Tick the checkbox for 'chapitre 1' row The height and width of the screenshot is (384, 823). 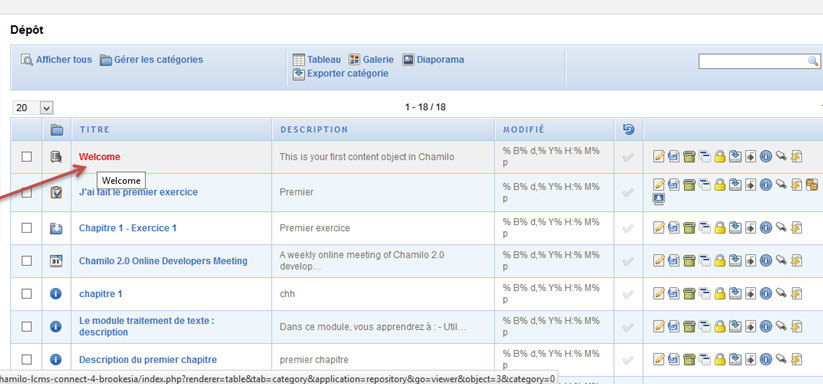(26, 293)
